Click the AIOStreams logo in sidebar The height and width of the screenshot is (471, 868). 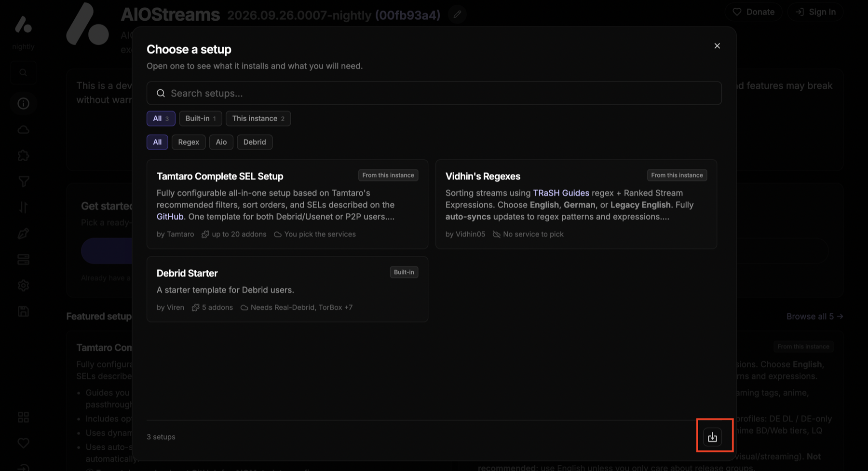pyautogui.click(x=23, y=25)
